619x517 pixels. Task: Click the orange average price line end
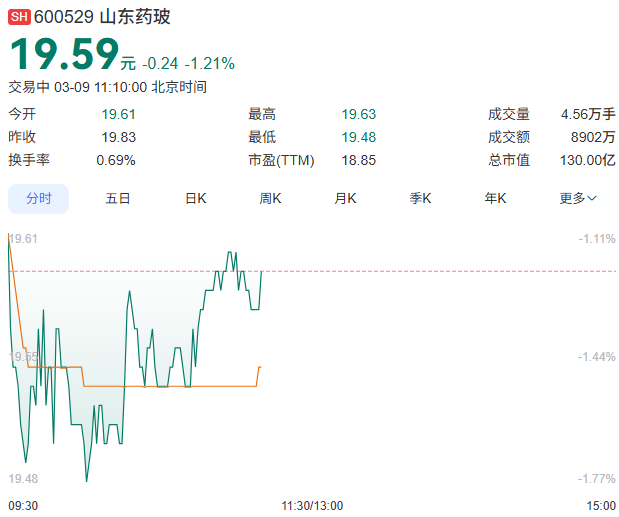(260, 367)
